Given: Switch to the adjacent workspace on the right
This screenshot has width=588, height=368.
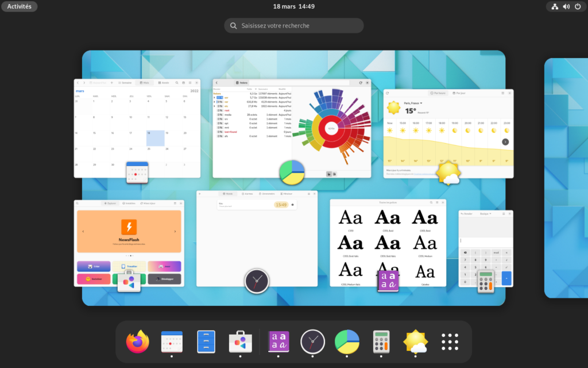Looking at the screenshot, I should click(x=566, y=178).
